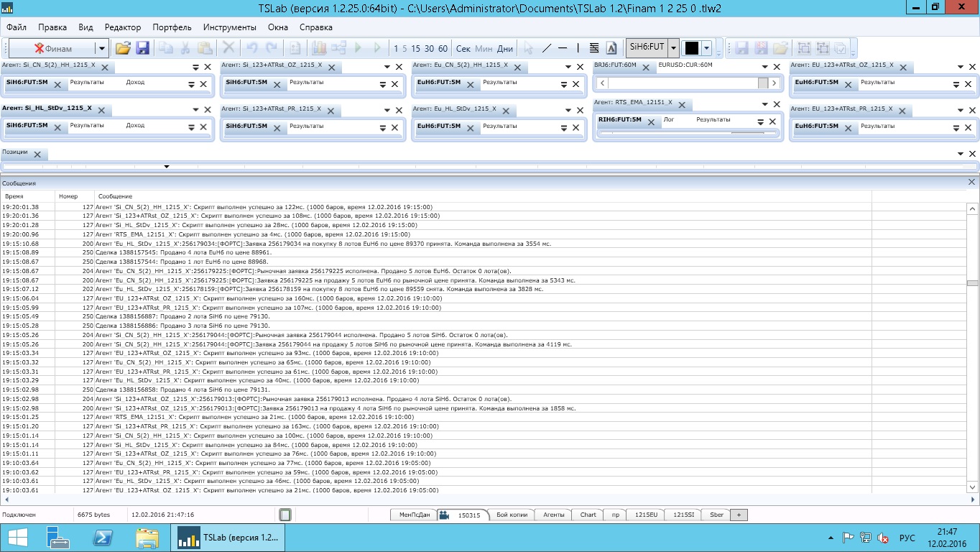Close the Позиции panel tab
Screen dimensions: 980x552
pos(37,154)
